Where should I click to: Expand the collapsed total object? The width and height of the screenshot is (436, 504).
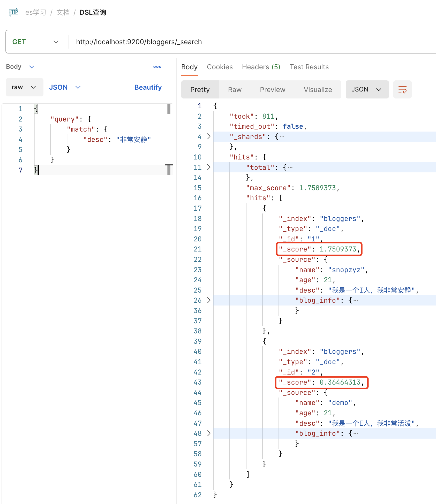tap(209, 167)
